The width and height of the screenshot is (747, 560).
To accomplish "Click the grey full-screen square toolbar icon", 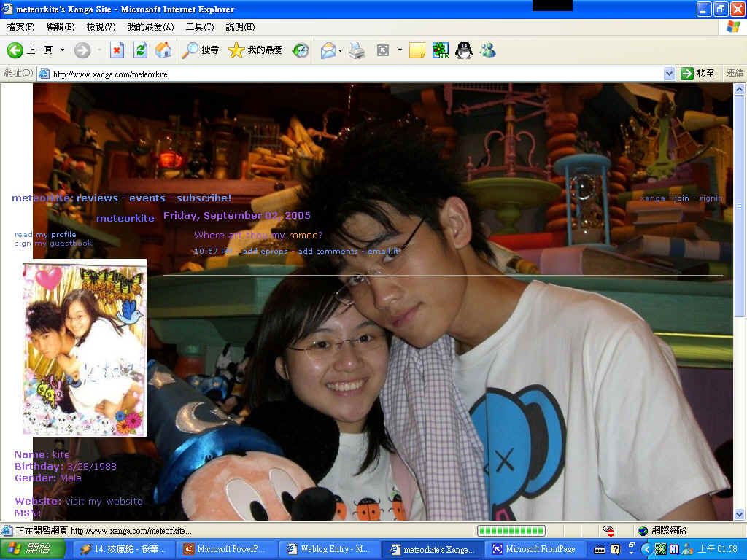I will tap(382, 50).
